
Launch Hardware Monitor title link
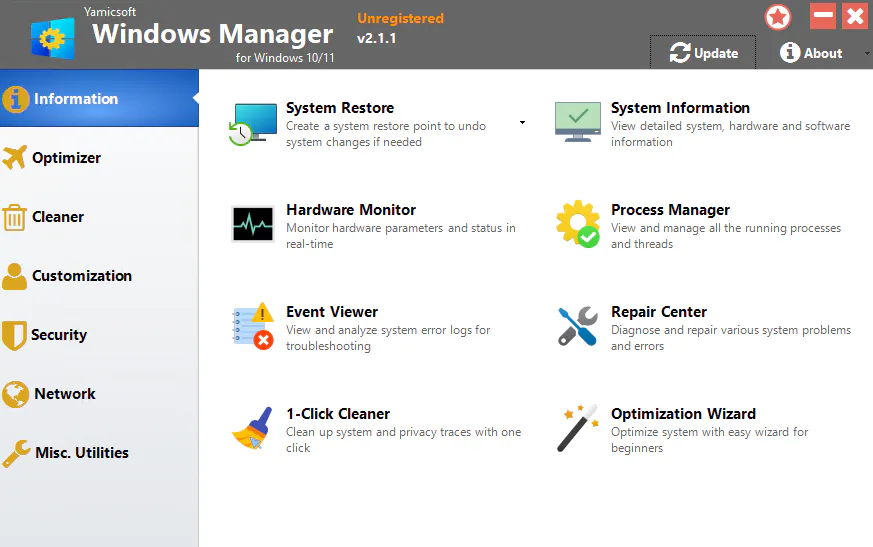point(351,209)
